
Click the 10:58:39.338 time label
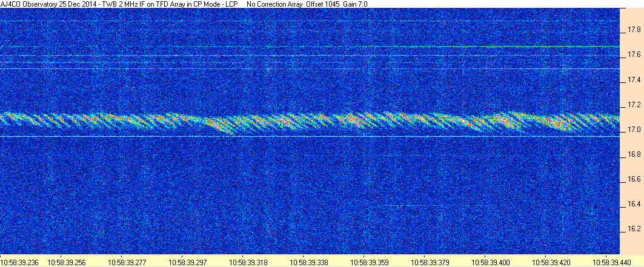point(308,262)
